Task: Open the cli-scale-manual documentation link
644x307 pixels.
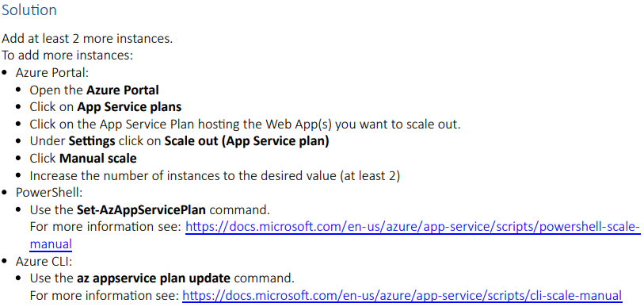Action: tap(402, 295)
